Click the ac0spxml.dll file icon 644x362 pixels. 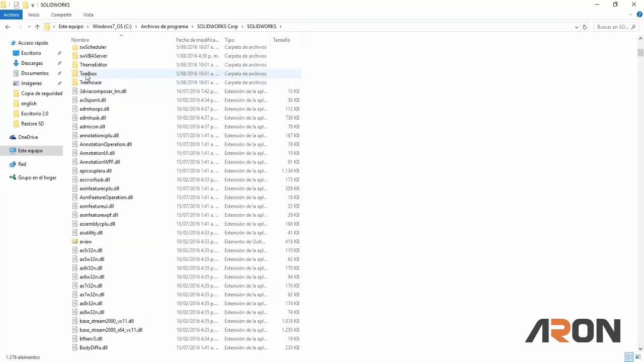coord(75,100)
